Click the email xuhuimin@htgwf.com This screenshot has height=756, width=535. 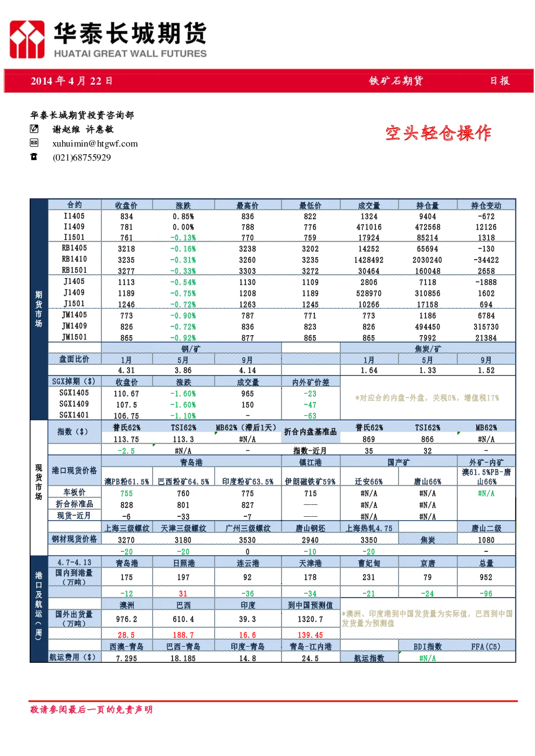(95, 143)
